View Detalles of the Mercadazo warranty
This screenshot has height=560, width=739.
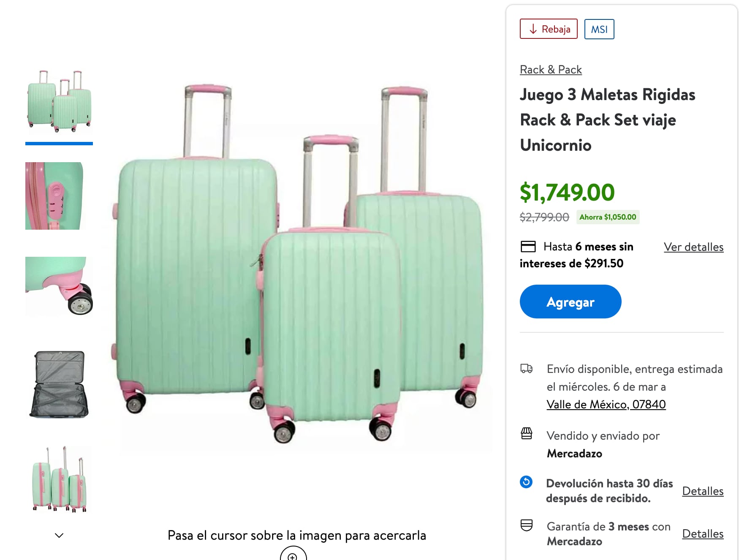(x=703, y=534)
